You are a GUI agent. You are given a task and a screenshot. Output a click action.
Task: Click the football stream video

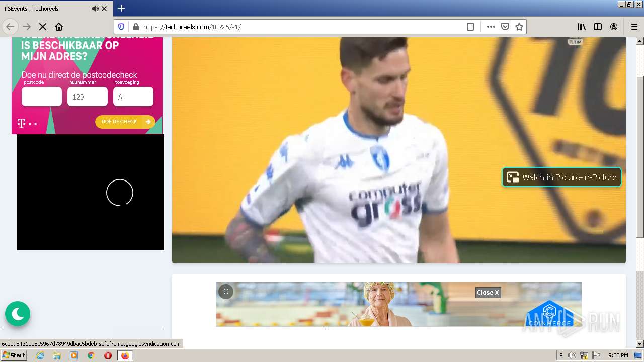tap(399, 150)
